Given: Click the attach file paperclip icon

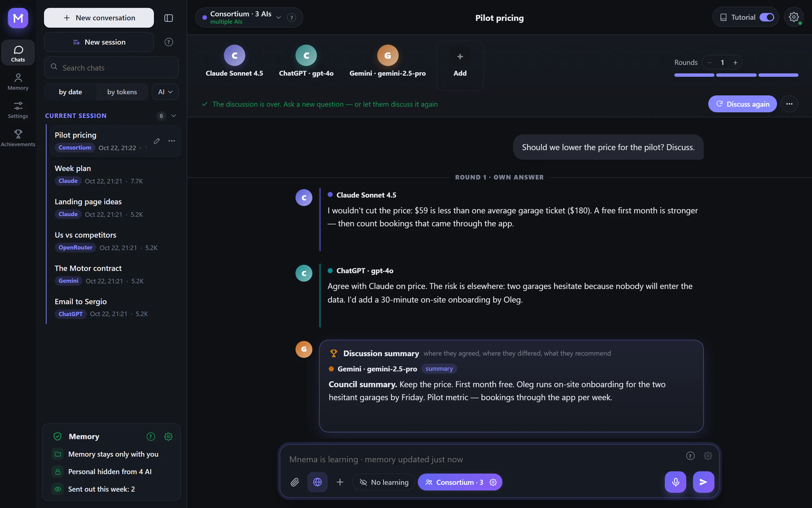Looking at the screenshot, I should 295,482.
